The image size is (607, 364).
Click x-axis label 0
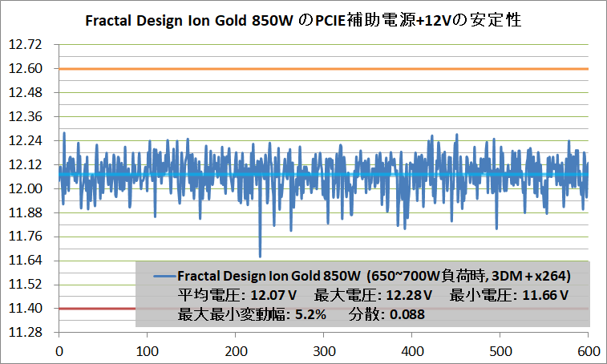click(x=59, y=351)
